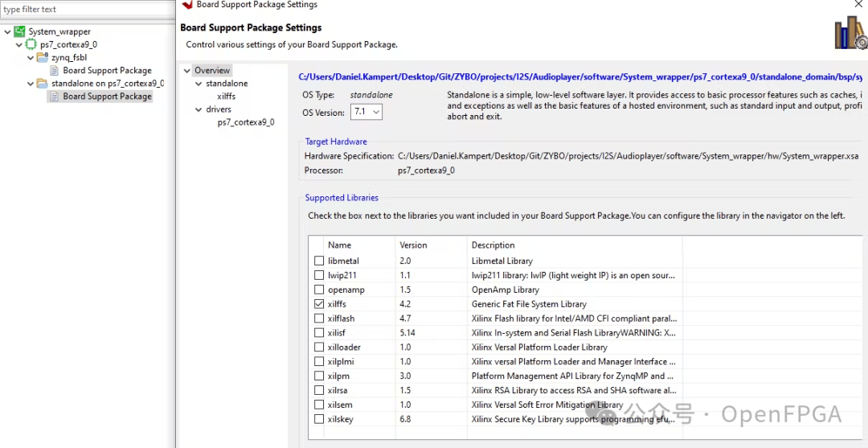Image resolution: width=868 pixels, height=448 pixels.
Task: Click the lwip211 version 1.1 cell
Action: coord(404,275)
